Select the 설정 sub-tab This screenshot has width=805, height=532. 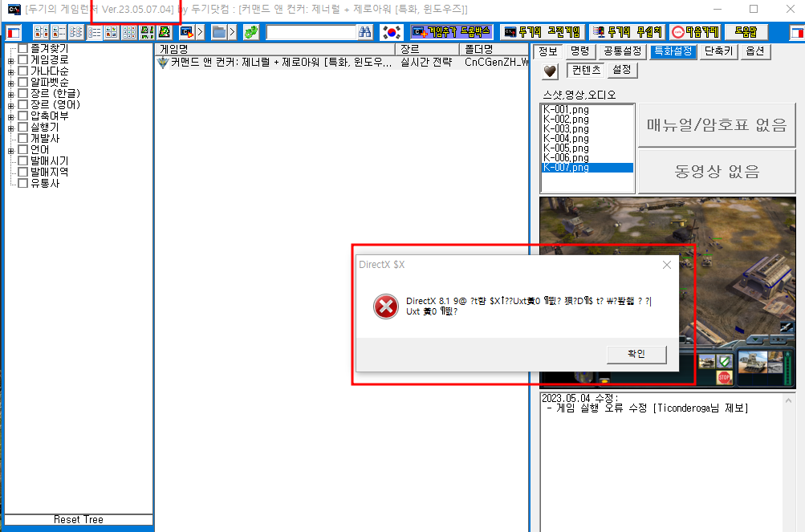(x=622, y=70)
